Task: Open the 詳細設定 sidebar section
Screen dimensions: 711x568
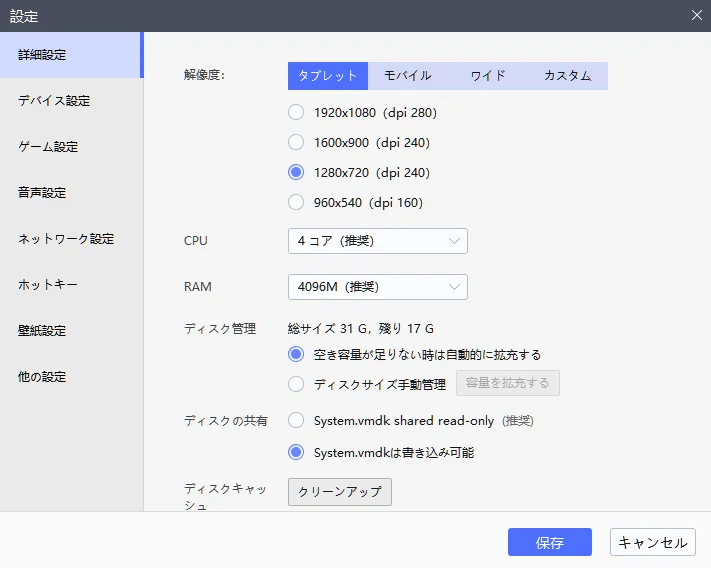Action: (x=71, y=55)
